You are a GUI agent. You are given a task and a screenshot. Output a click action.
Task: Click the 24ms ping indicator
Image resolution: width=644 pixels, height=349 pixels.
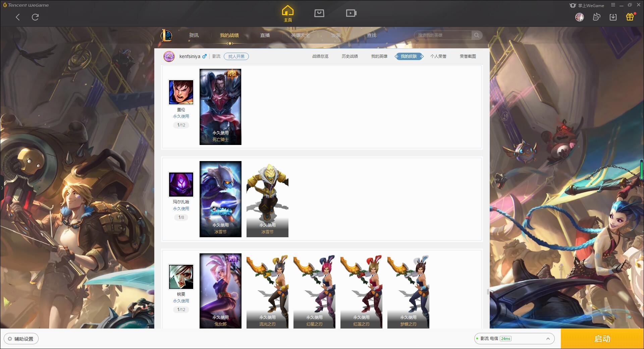point(505,339)
